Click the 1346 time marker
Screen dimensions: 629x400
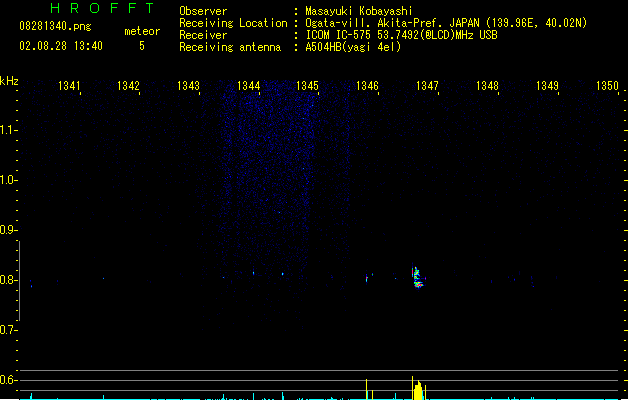(367, 86)
